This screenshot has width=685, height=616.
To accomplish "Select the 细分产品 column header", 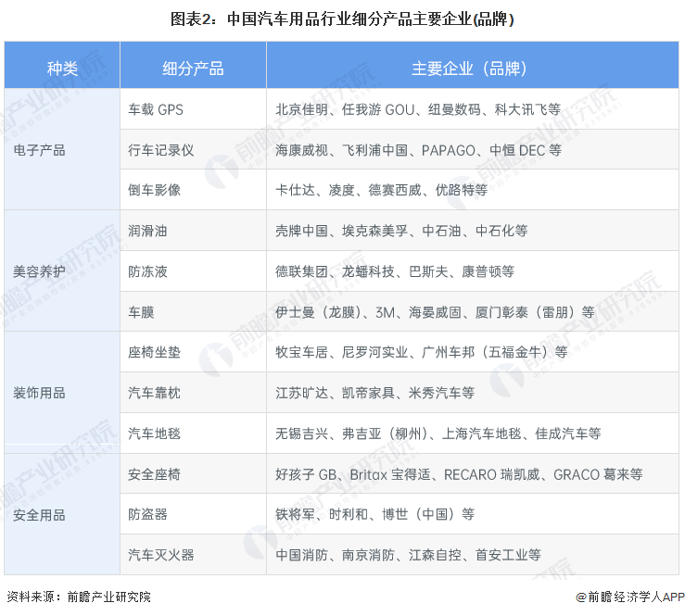I will click(193, 69).
